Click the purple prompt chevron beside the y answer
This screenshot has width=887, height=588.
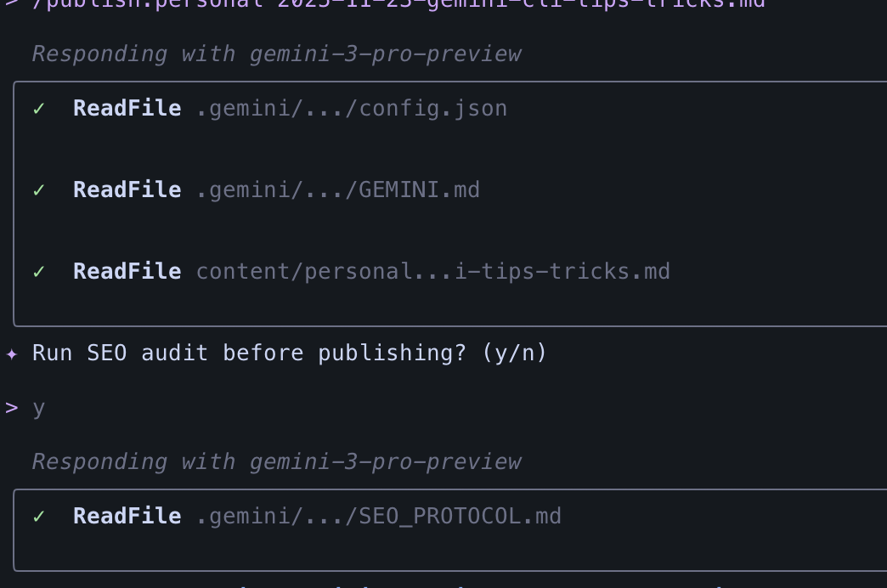tap(11, 407)
